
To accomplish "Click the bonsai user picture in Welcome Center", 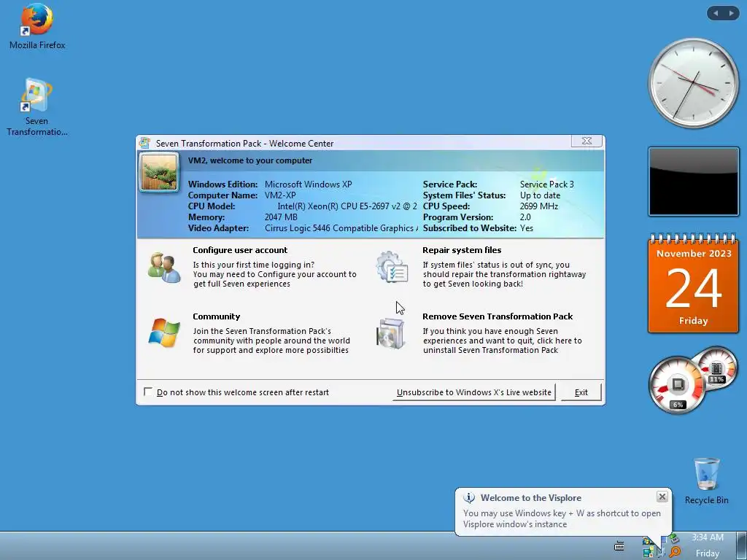I will 159,172.
